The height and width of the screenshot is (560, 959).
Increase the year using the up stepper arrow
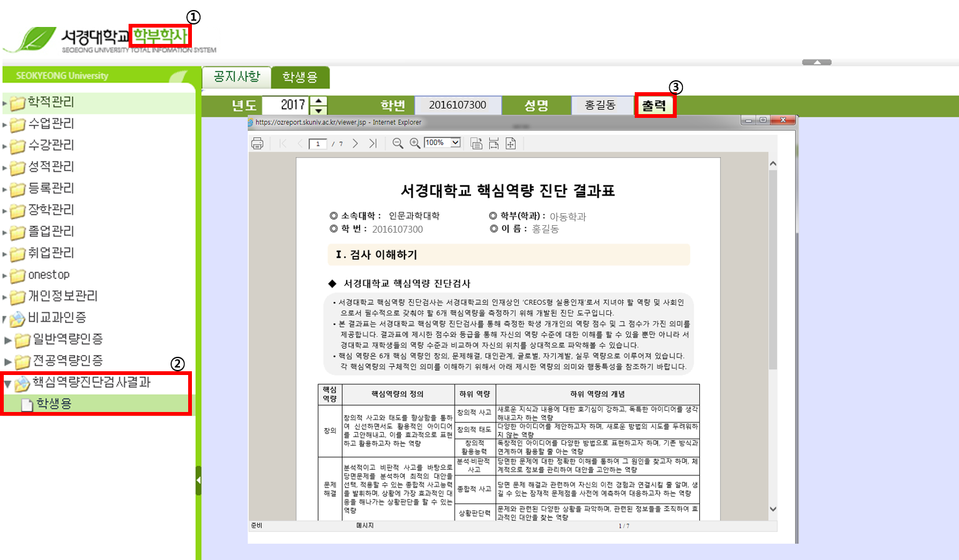(318, 101)
